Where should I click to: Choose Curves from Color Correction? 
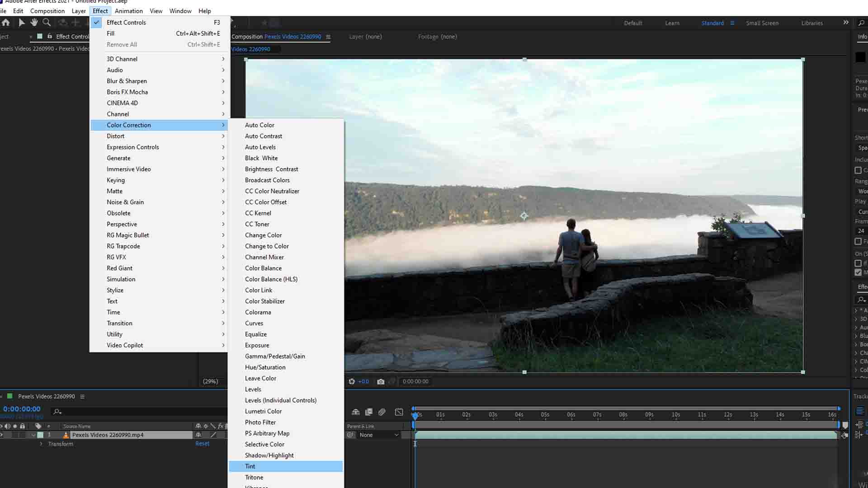[286, 324]
